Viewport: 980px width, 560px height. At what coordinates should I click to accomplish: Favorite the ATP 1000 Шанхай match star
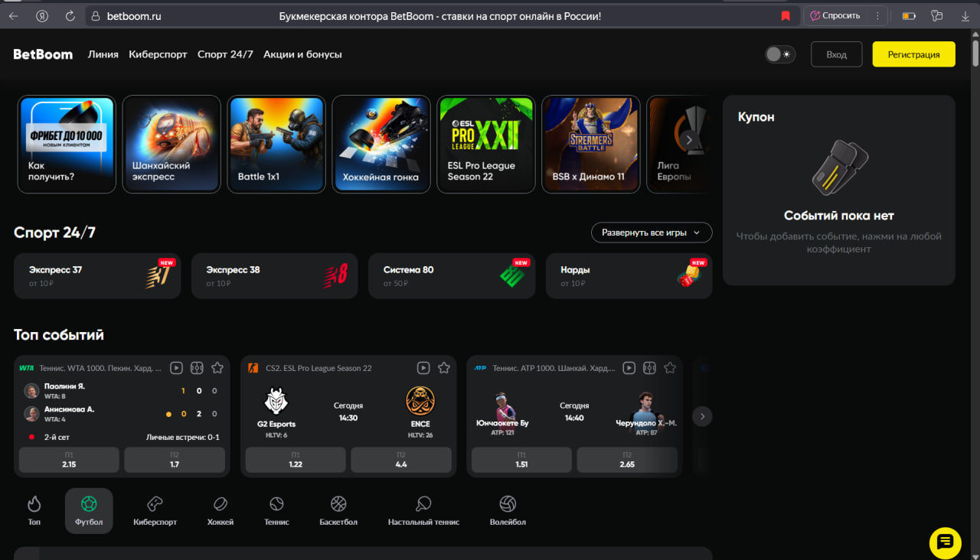670,368
